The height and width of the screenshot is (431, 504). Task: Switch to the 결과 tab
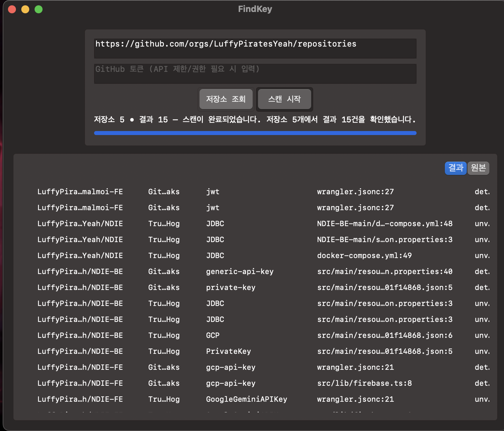(x=456, y=168)
